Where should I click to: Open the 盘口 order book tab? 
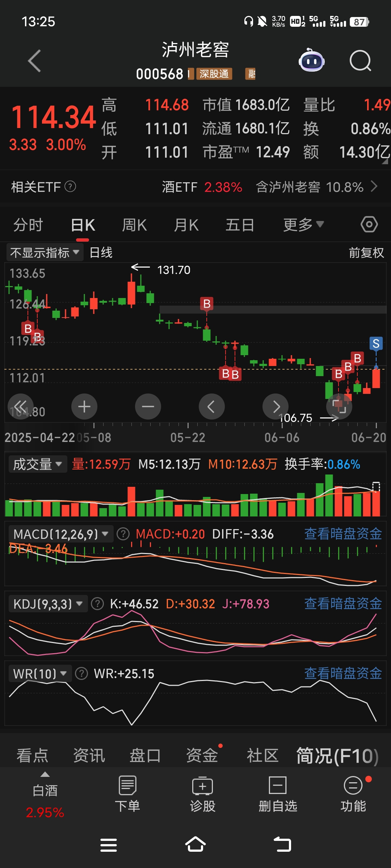pos(145,756)
